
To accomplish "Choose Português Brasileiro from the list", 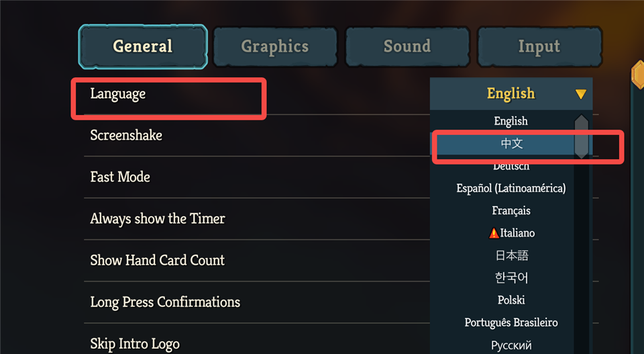I will (511, 322).
